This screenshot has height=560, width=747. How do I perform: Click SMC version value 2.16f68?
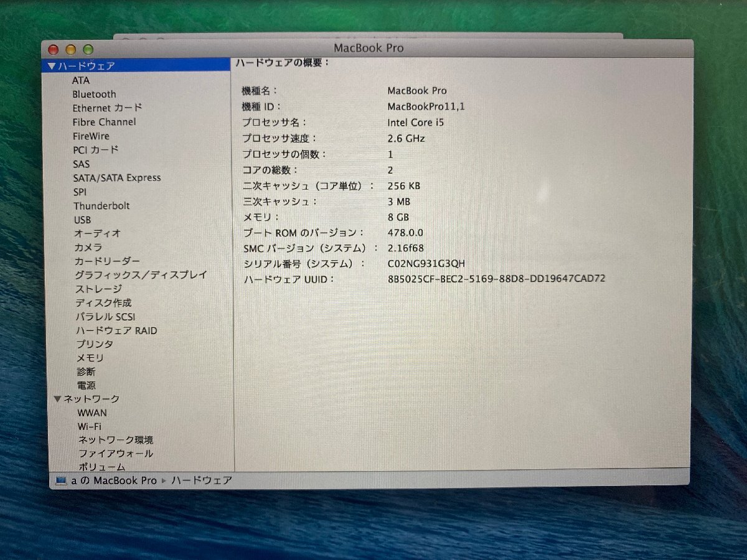[x=405, y=248]
